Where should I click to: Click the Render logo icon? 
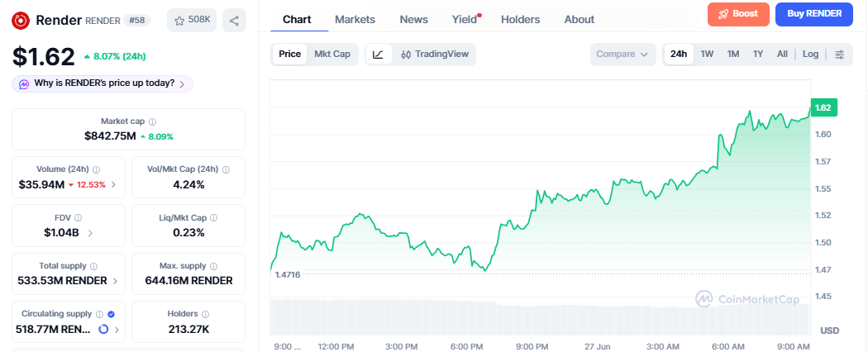tap(21, 21)
